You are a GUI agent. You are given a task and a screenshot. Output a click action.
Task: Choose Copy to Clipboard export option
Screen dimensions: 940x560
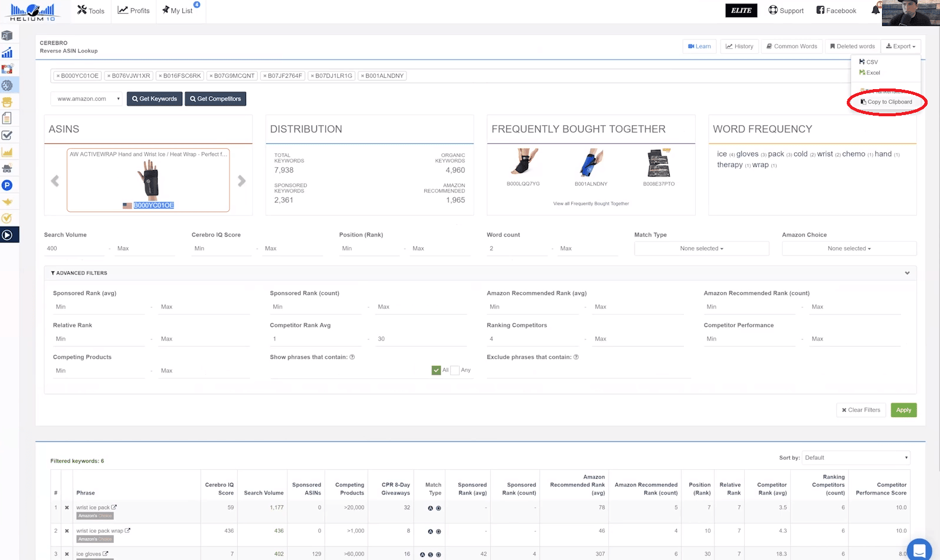point(886,102)
